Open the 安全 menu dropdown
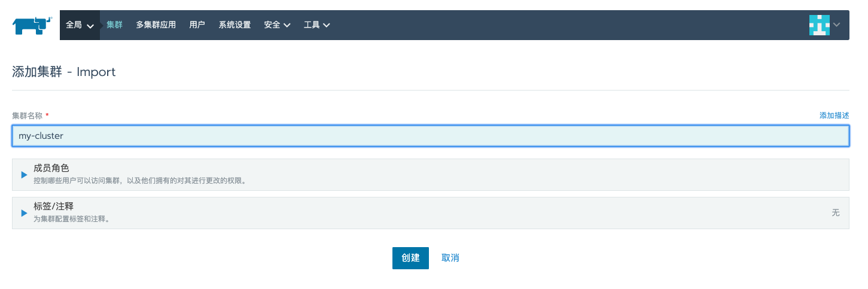868x289 pixels. pyautogui.click(x=277, y=25)
